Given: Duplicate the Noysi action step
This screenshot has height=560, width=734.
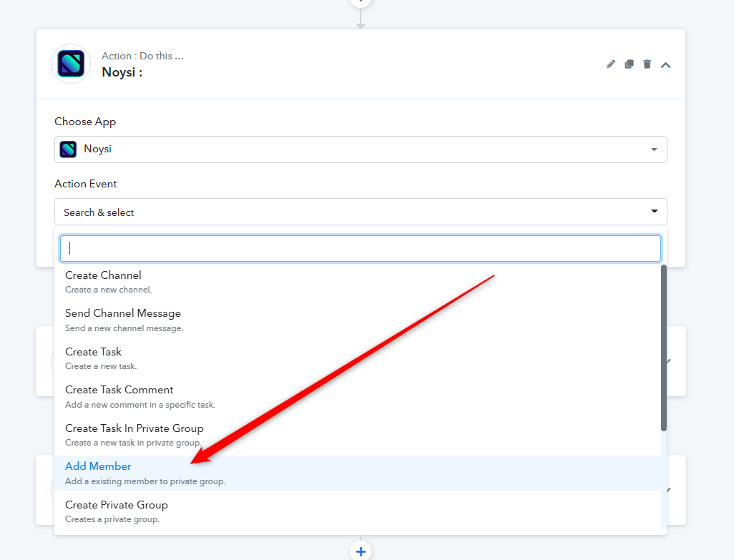Looking at the screenshot, I should tap(629, 64).
